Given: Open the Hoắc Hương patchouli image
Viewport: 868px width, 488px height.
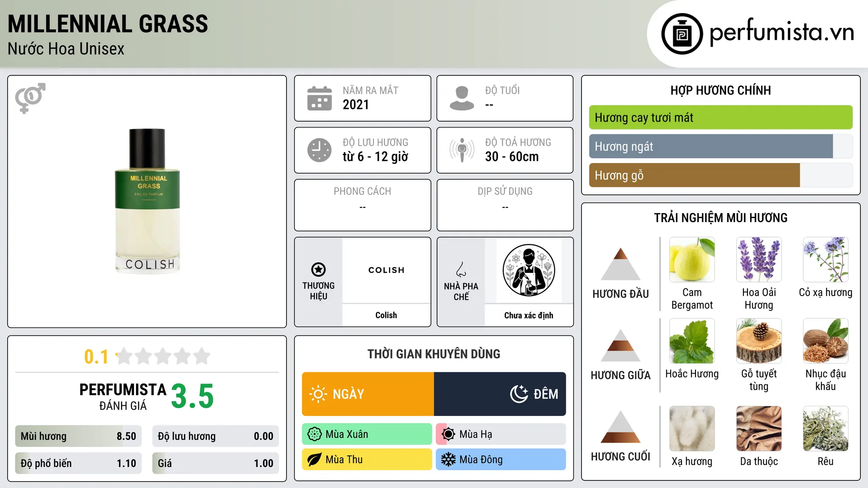Looking at the screenshot, I should (x=692, y=341).
